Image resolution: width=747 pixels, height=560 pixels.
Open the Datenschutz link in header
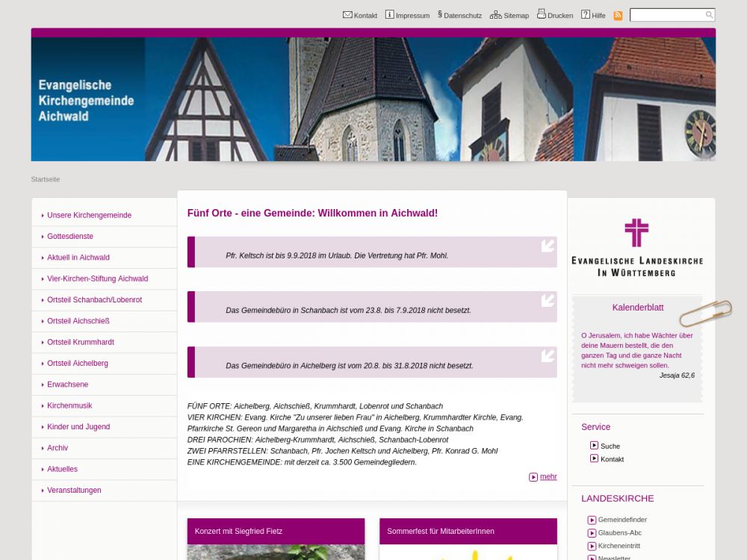(462, 16)
